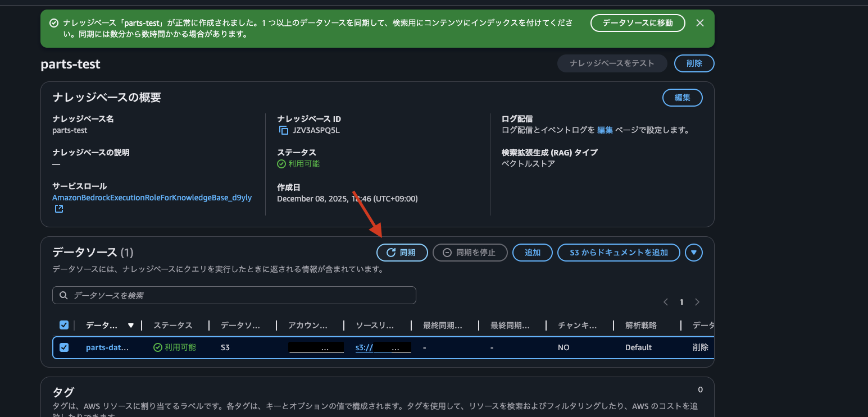868x417 pixels.
Task: Click the next page chevron in pagination
Action: (x=697, y=301)
